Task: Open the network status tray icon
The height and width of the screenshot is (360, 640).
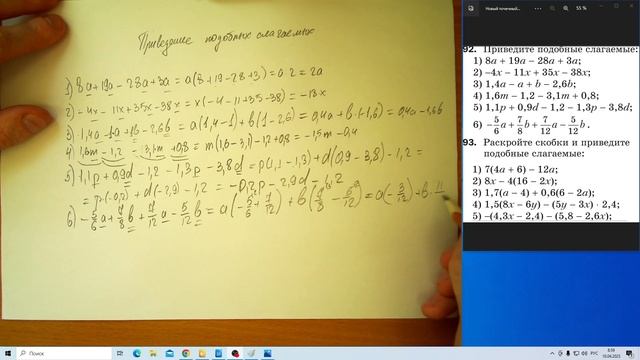Action: pyautogui.click(x=576, y=353)
